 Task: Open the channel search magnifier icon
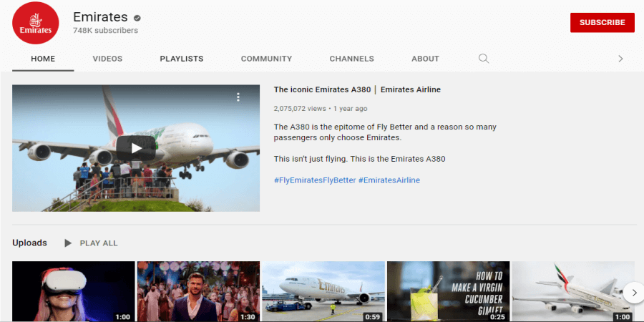click(x=484, y=59)
